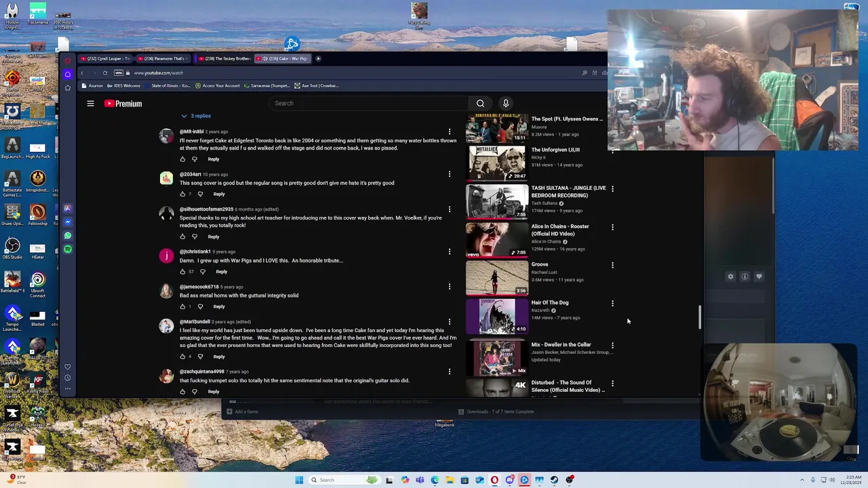The image size is (868, 488).
Task: Open Spotify in Opera sidebar
Action: pyautogui.click(x=68, y=249)
